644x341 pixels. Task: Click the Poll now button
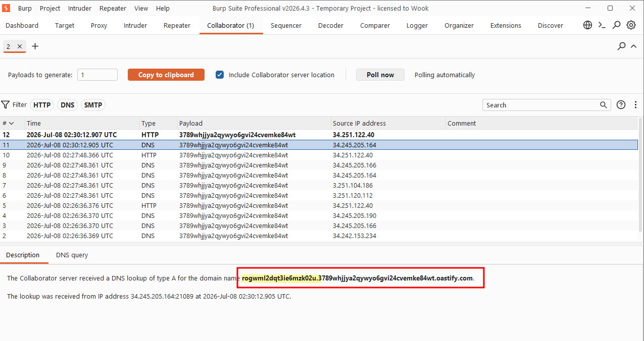(380, 75)
